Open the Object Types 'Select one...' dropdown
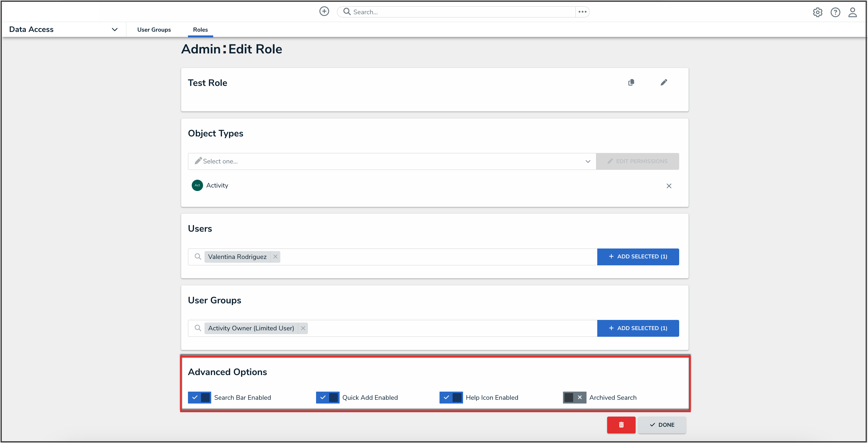 pos(392,161)
